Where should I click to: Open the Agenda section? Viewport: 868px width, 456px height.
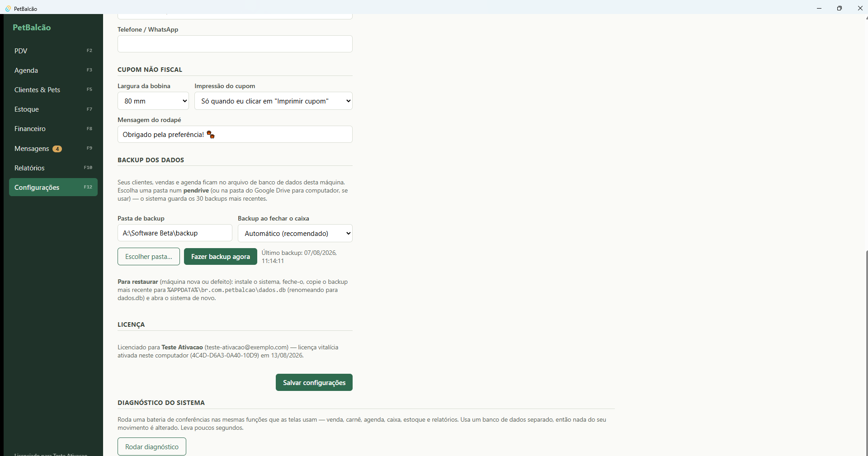coord(53,70)
